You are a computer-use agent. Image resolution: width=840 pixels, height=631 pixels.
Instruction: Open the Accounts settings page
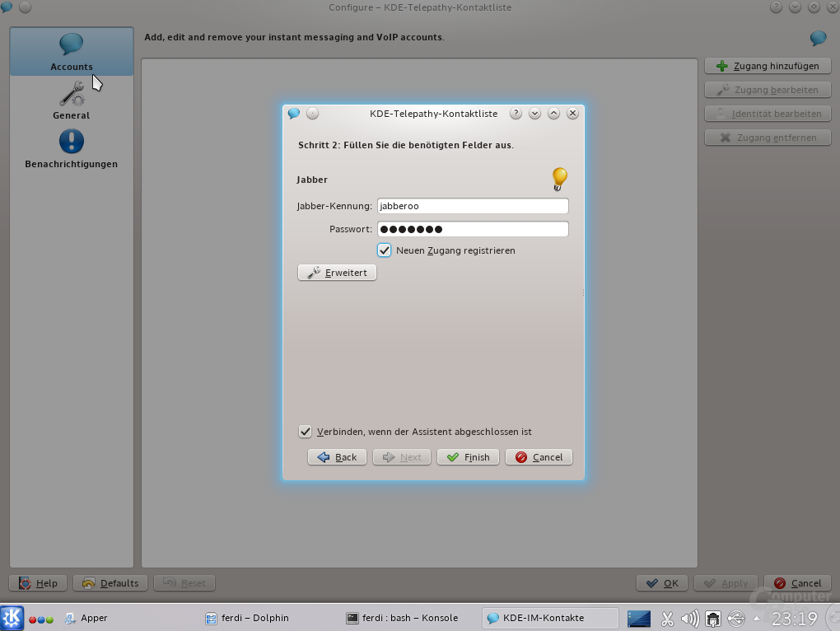72,51
